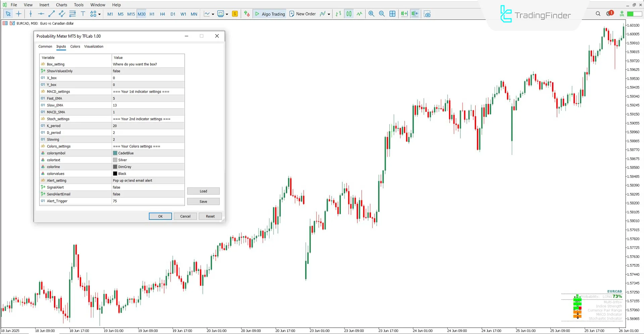This screenshot has width=644, height=334.
Task: Toggle the ShowValuesOnly false value
Action: [x=148, y=71]
